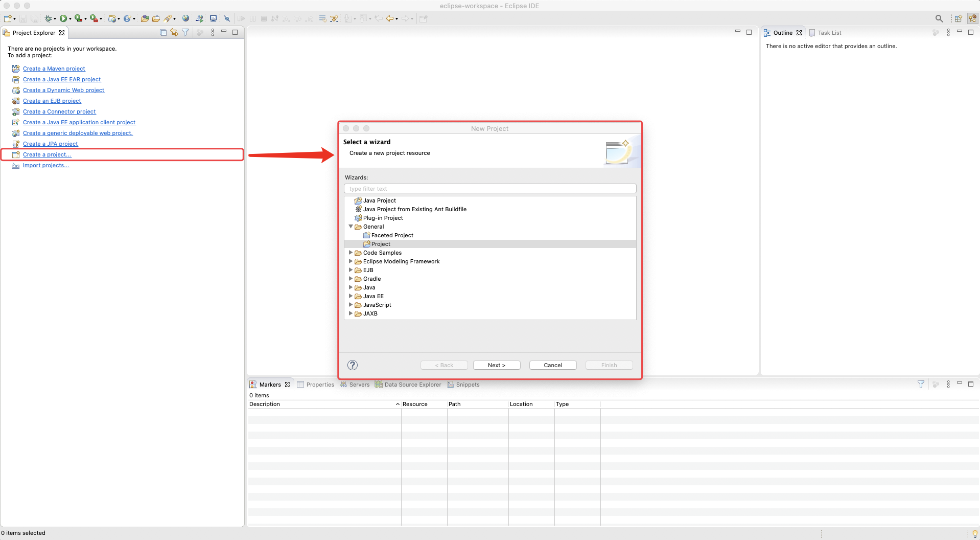Screen dimensions: 980x540
Task: Expand the JavaScript wizard folder
Action: point(351,305)
